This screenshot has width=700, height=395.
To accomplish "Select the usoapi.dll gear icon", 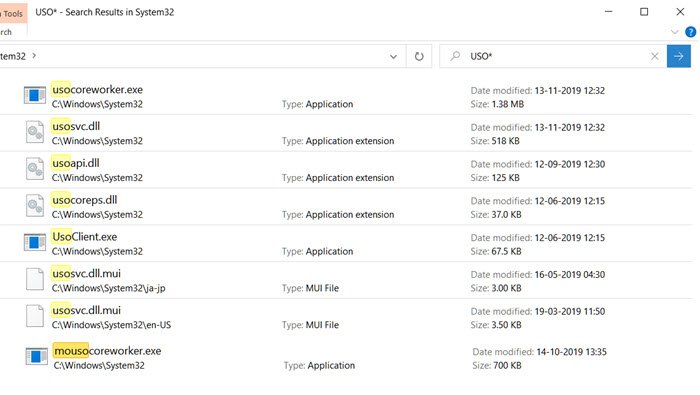I will 35,169.
